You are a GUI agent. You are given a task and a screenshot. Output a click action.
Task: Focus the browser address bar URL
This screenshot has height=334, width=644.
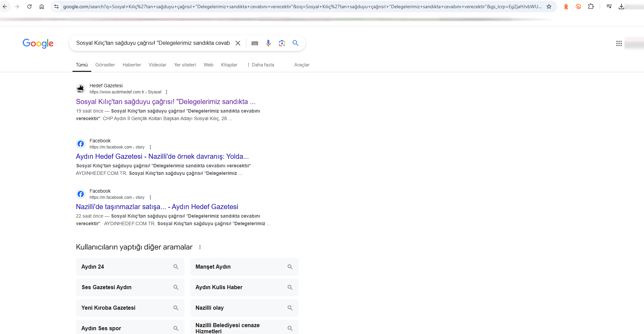303,7
